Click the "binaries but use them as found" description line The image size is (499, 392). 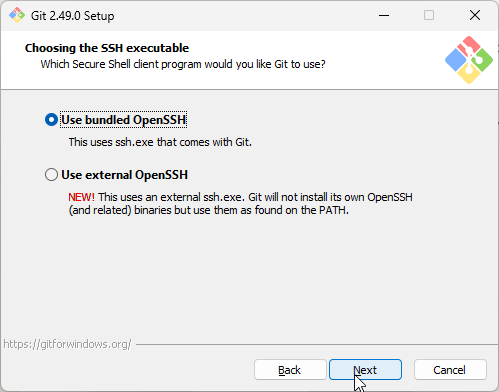tap(209, 210)
